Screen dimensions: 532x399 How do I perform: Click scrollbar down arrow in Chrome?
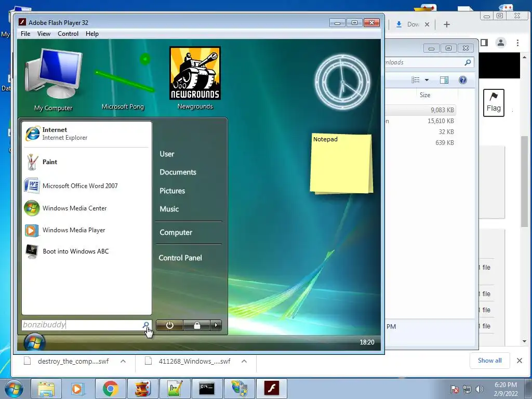pyautogui.click(x=525, y=341)
